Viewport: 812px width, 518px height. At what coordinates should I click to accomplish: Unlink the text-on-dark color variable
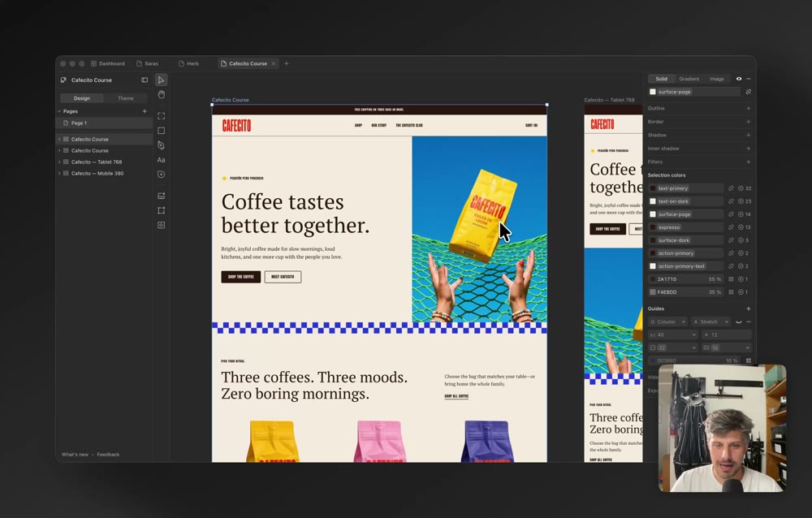tap(732, 201)
